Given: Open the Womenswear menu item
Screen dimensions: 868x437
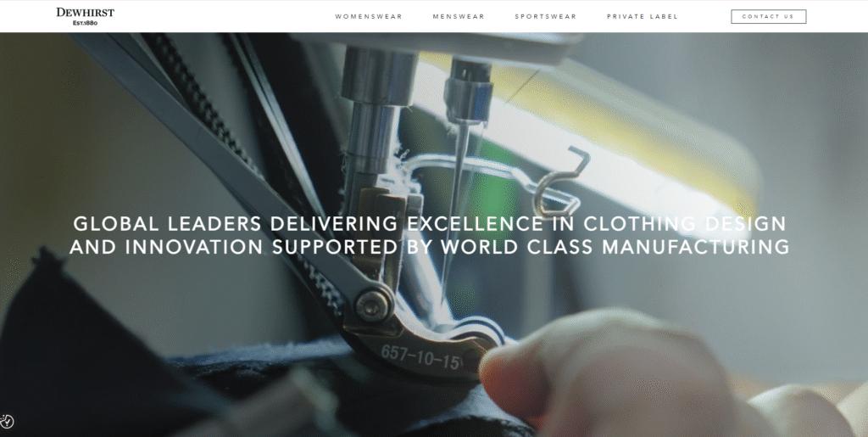Looking at the screenshot, I should point(369,17).
